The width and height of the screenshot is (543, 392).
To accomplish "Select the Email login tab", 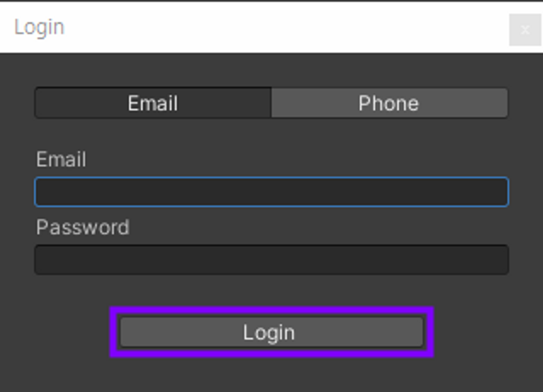I will 153,103.
